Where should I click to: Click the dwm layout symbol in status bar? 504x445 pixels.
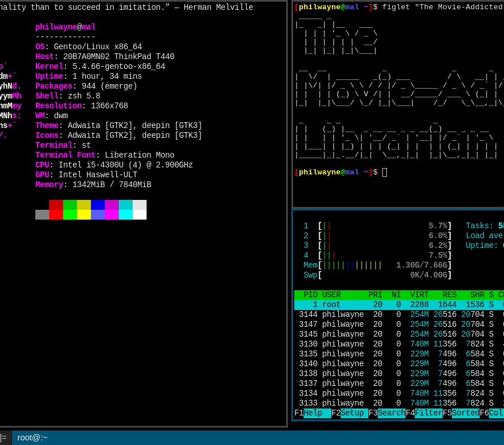(x=3, y=437)
